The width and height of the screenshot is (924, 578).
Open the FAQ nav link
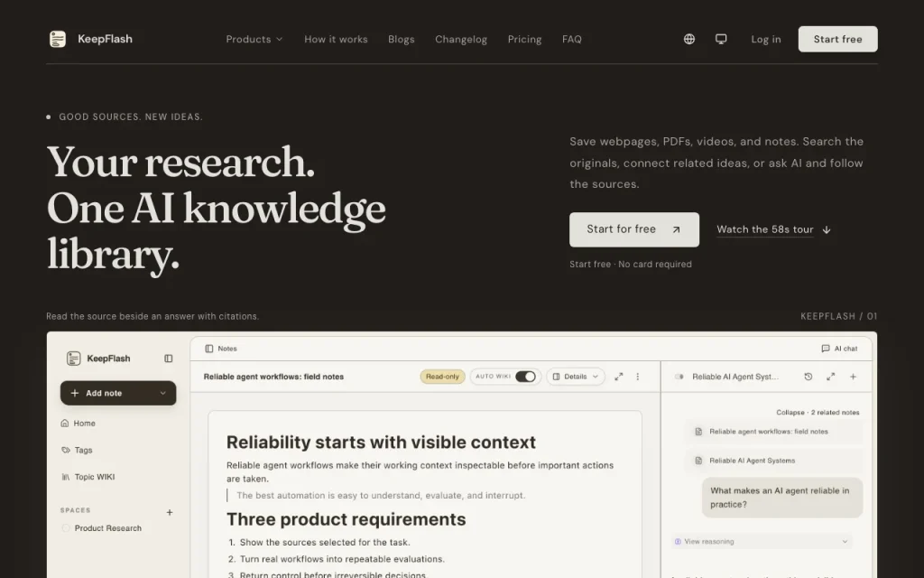pyautogui.click(x=571, y=40)
